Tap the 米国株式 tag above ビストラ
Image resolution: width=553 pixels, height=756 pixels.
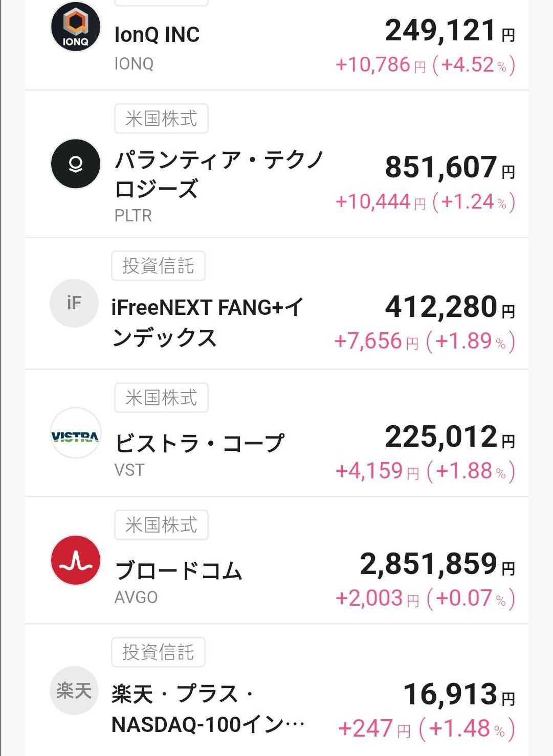point(161,398)
